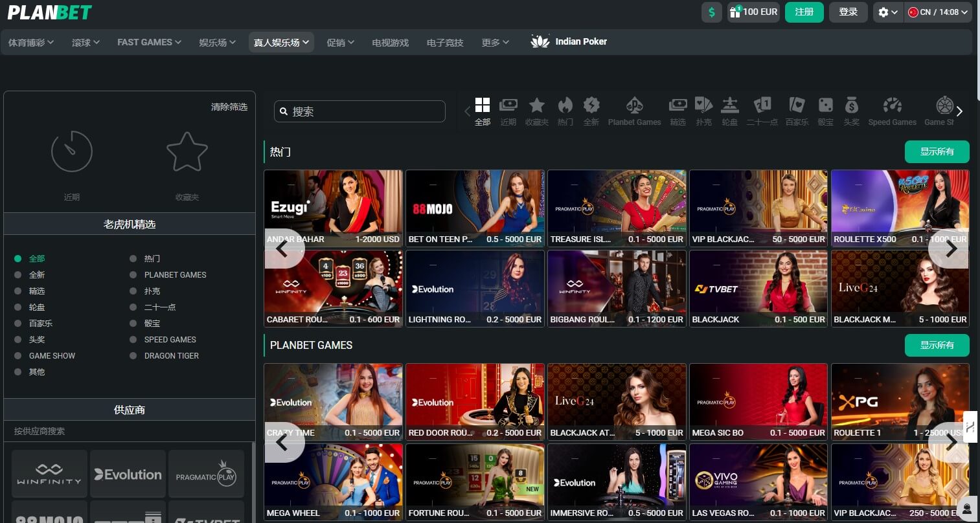Select the 全新 radio filter in the sidebar
The height and width of the screenshot is (523, 980).
click(x=18, y=274)
